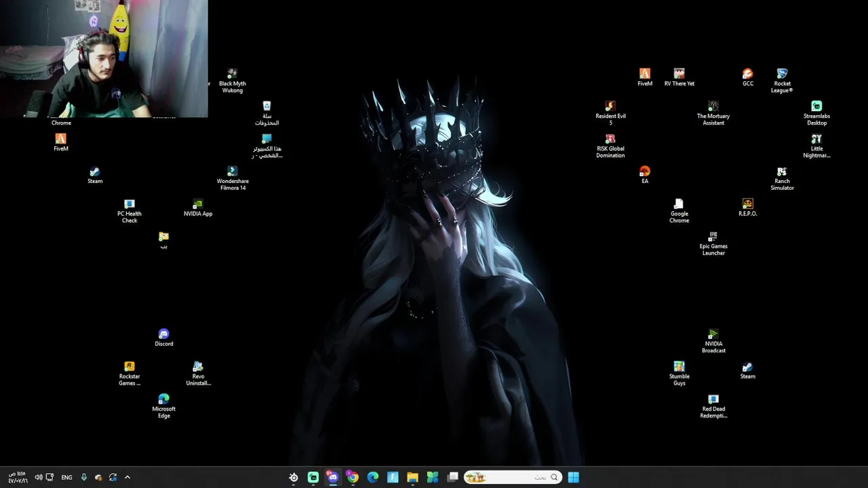Select the Google Chrome shortcut near R.E.P.O.
This screenshot has height=488, width=868.
click(x=679, y=211)
